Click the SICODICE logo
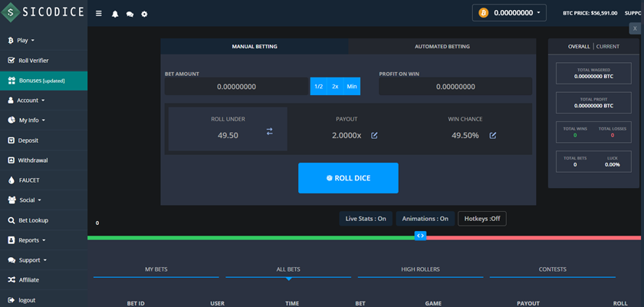 coord(42,12)
